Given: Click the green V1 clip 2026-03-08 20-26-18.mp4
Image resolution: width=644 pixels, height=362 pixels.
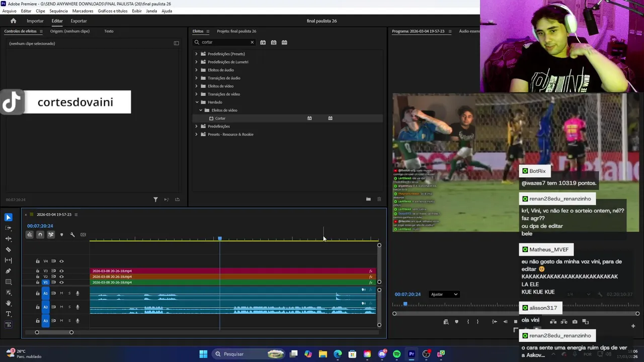Looking at the screenshot, I should [x=232, y=283].
